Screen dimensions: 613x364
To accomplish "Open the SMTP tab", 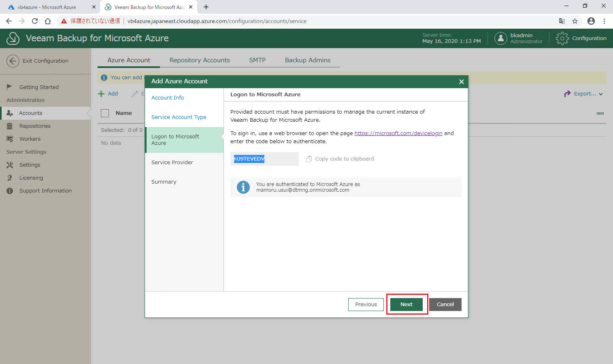I will click(x=257, y=60).
